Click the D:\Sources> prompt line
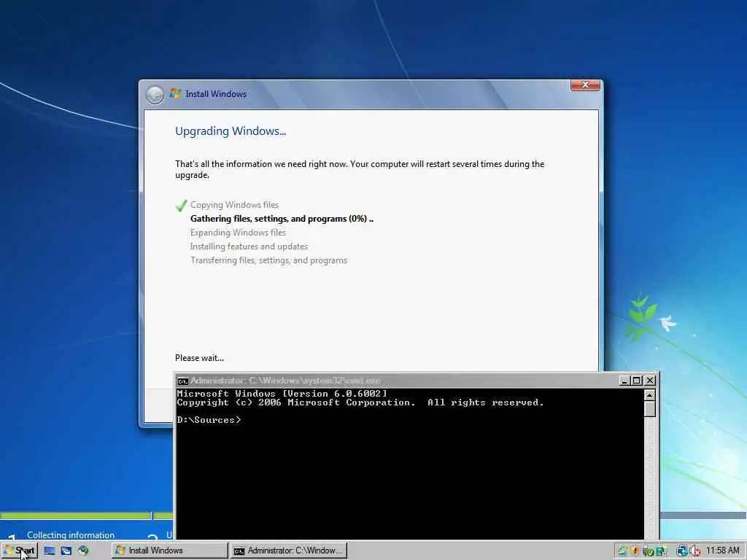Screen dimensions: 747x560 (209, 420)
